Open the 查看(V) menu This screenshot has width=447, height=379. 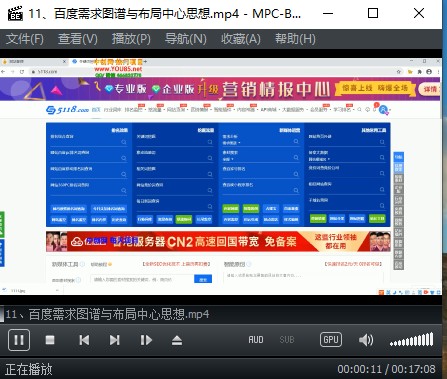(78, 39)
